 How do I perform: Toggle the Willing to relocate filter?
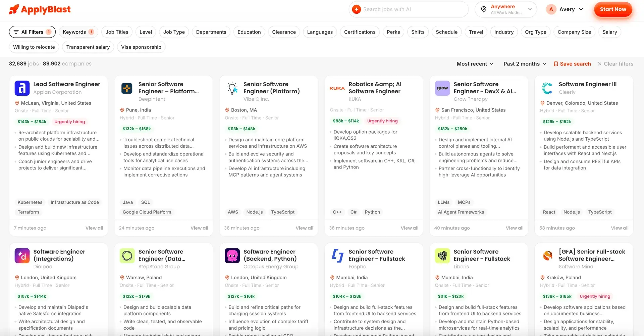tap(34, 47)
